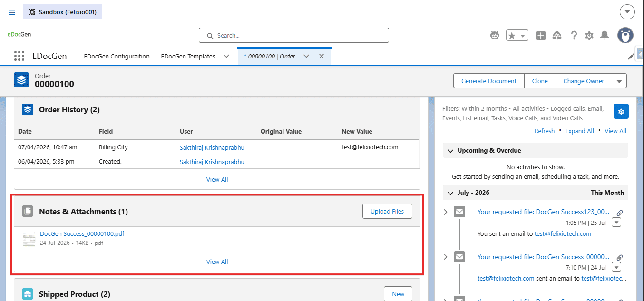The height and width of the screenshot is (301, 644).
Task: Click the email icon for 7:10 PM activity
Action: pos(459,257)
